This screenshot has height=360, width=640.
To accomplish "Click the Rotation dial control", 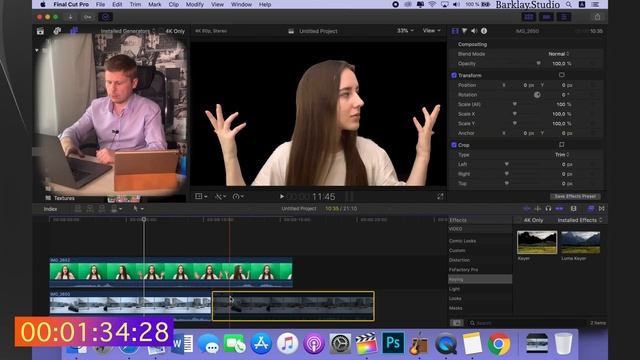I will 537,95.
